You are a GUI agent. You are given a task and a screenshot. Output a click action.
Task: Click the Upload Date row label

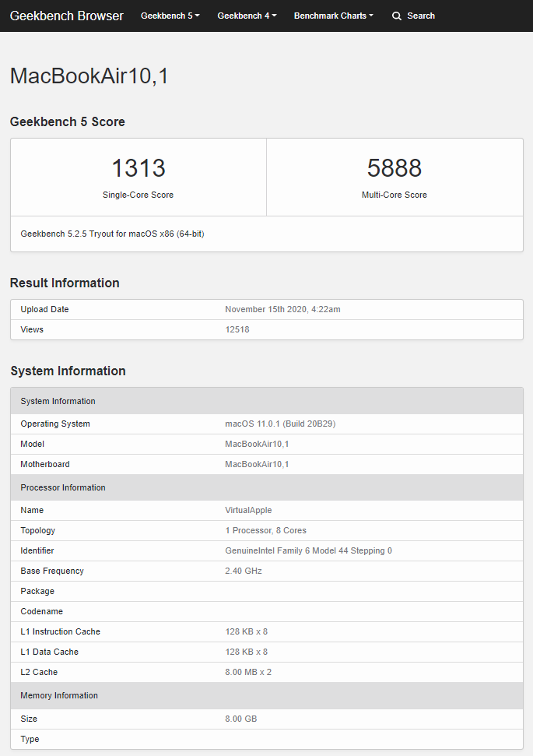pyautogui.click(x=44, y=310)
